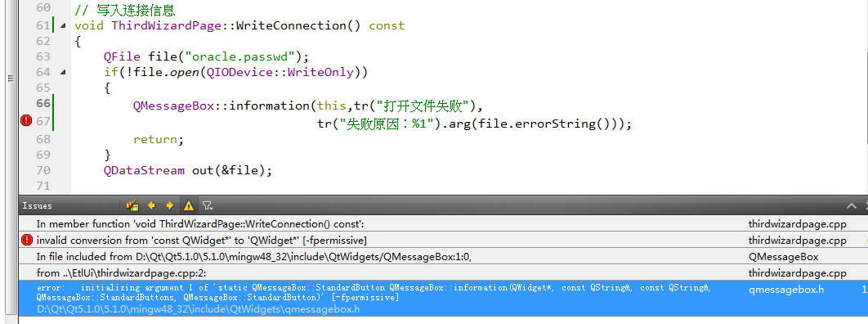This screenshot has height=324, width=868.
Task: Go to next issue with the right arrow
Action: click(169, 205)
